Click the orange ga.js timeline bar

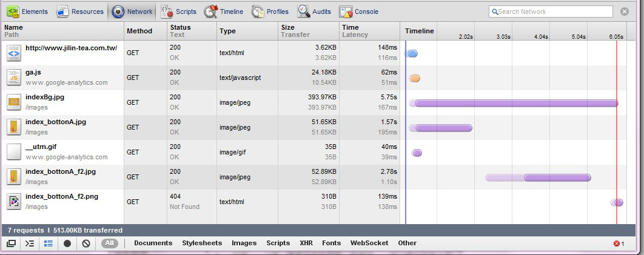tap(414, 78)
